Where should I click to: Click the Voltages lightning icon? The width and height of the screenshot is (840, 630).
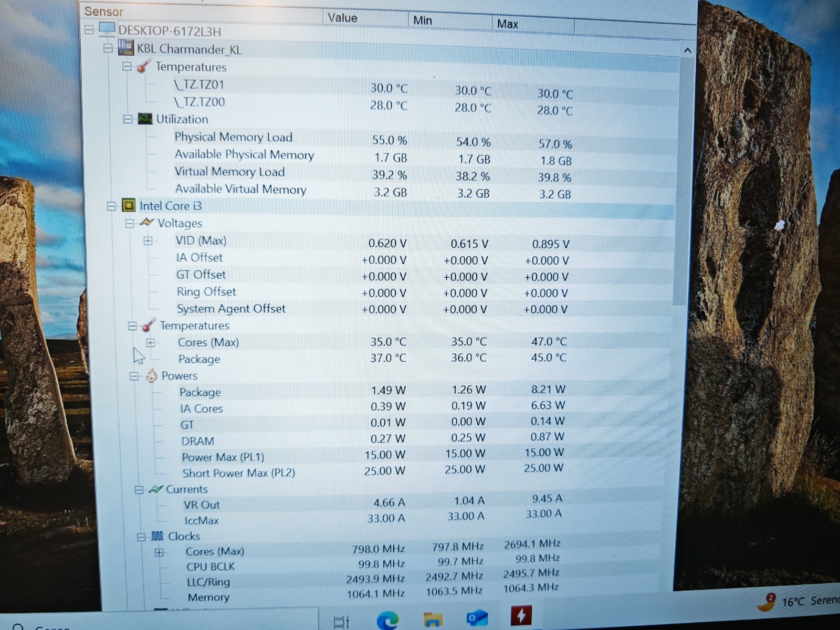[x=147, y=223]
